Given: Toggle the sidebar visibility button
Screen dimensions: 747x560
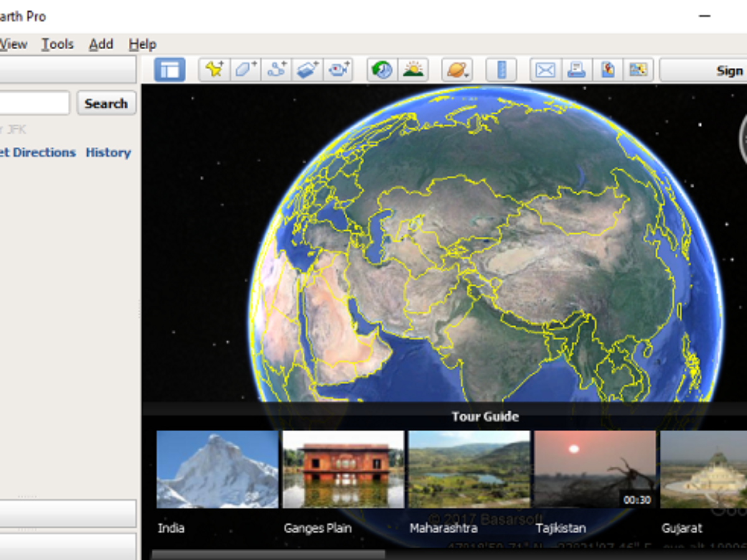Looking at the screenshot, I should [x=169, y=70].
